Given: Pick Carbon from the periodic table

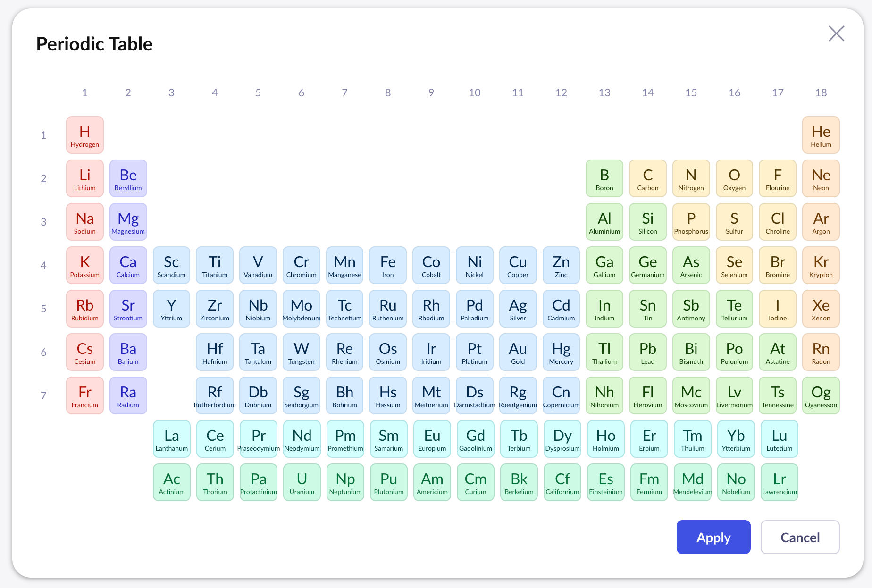Looking at the screenshot, I should [647, 178].
